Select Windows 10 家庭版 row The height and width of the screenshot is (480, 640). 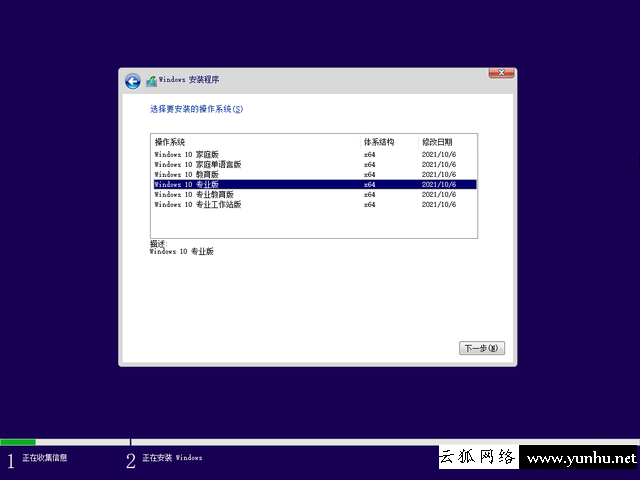coord(313,154)
